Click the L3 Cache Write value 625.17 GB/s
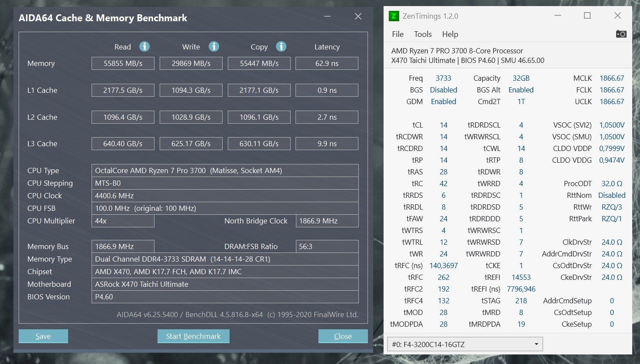The height and width of the screenshot is (364, 640). (x=191, y=144)
